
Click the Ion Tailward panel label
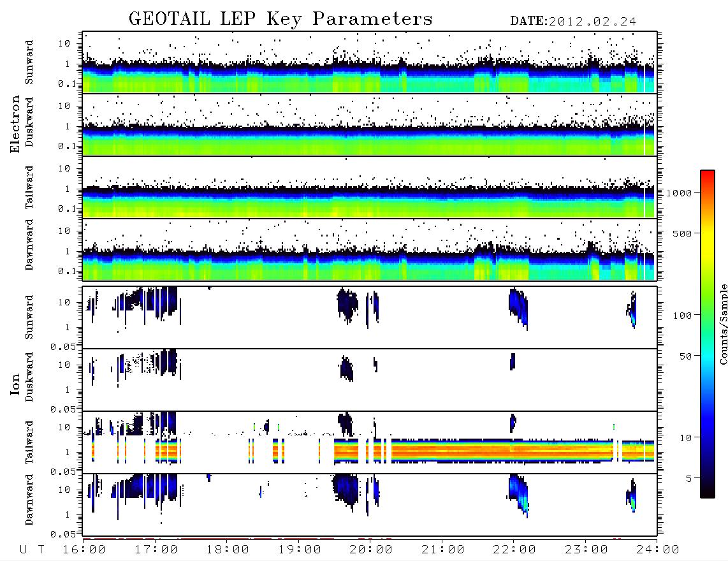click(x=29, y=442)
